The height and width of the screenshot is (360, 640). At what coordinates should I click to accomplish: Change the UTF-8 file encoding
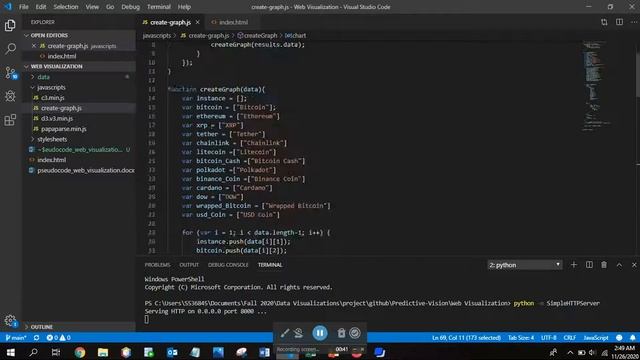[x=549, y=338]
